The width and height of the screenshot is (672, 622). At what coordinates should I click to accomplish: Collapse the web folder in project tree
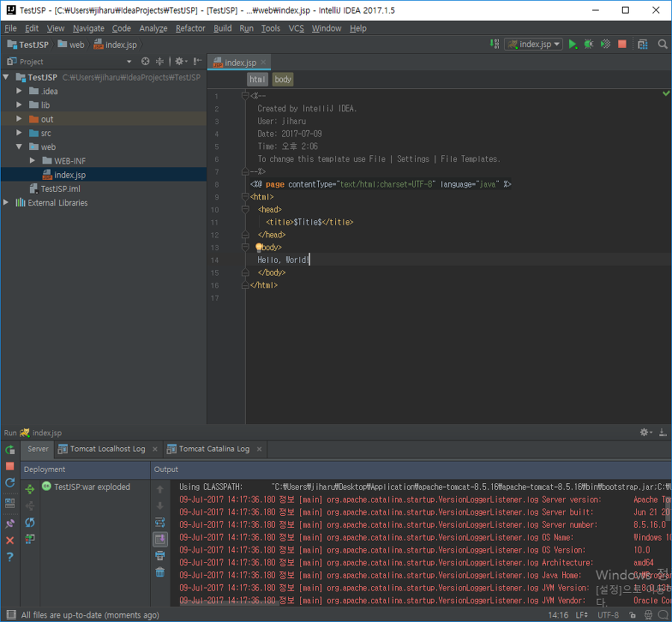[x=19, y=146]
